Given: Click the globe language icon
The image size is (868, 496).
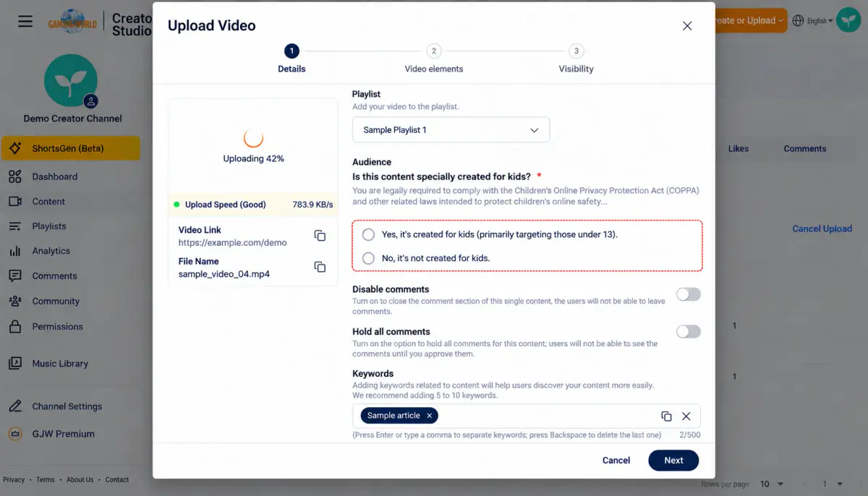Looking at the screenshot, I should pyautogui.click(x=799, y=21).
